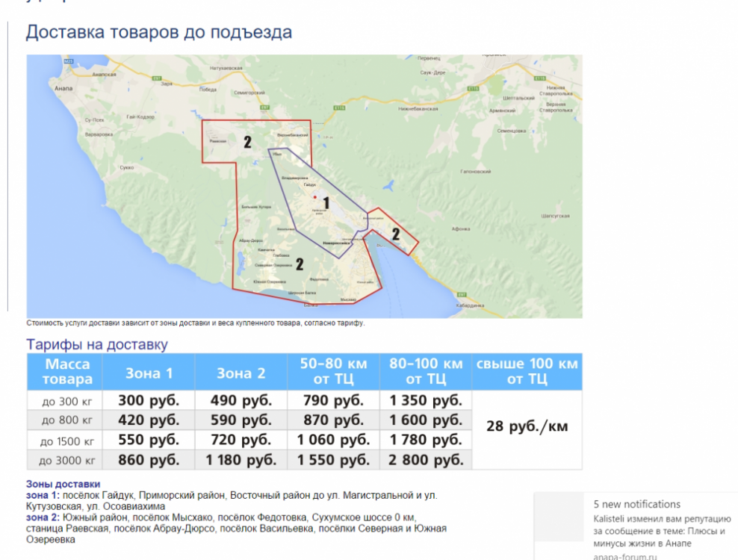Click the '790 руб.' tariff cell
This screenshot has height=560, width=738.
coord(333,400)
